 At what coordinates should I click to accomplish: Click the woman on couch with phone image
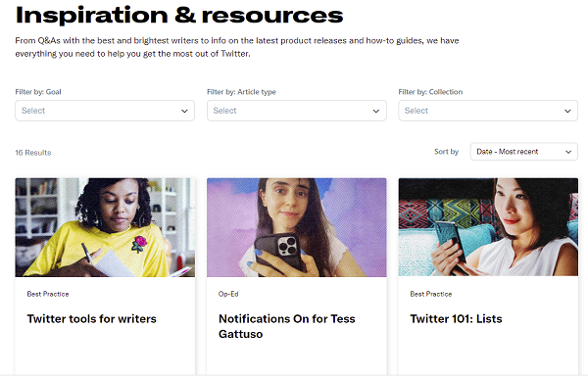(488, 227)
